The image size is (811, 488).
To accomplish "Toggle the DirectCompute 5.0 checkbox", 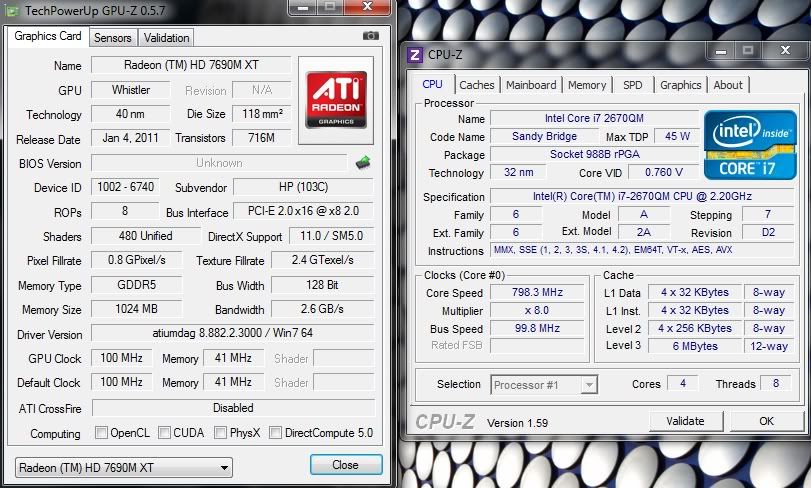I will pos(276,433).
